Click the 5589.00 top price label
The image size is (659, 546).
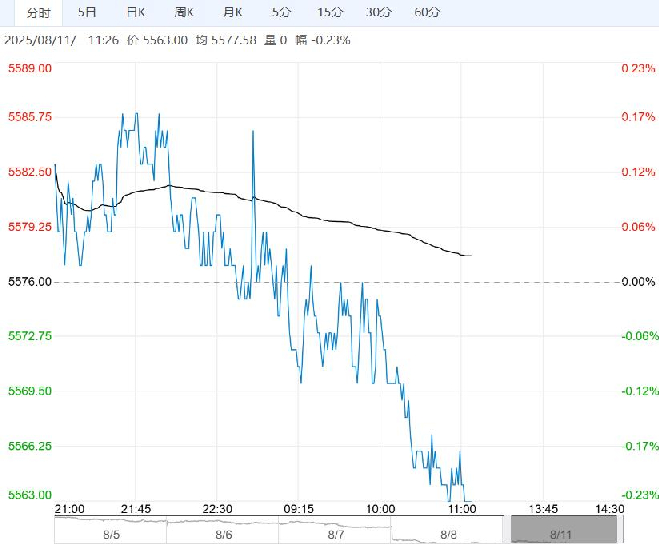(30, 69)
